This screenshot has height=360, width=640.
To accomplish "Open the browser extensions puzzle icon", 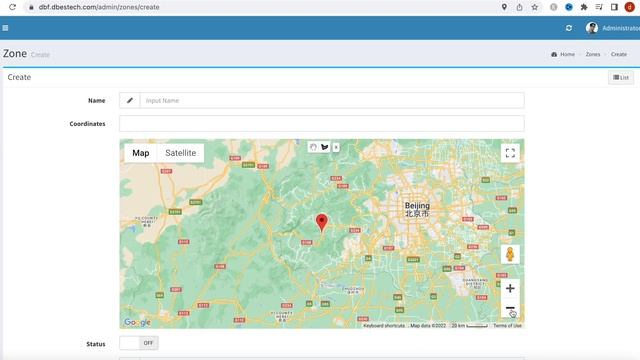I will [584, 7].
